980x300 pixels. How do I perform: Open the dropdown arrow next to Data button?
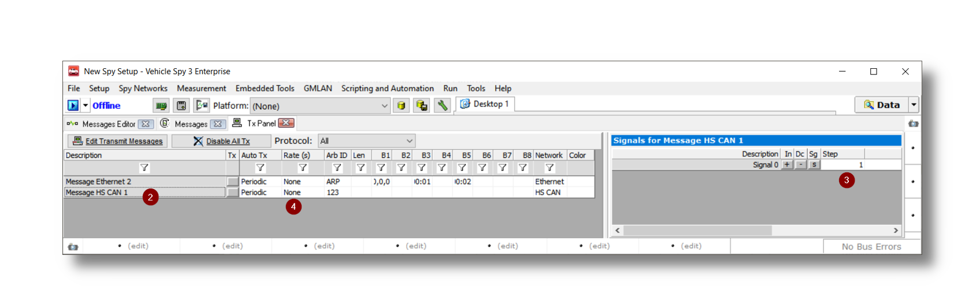coord(914,105)
